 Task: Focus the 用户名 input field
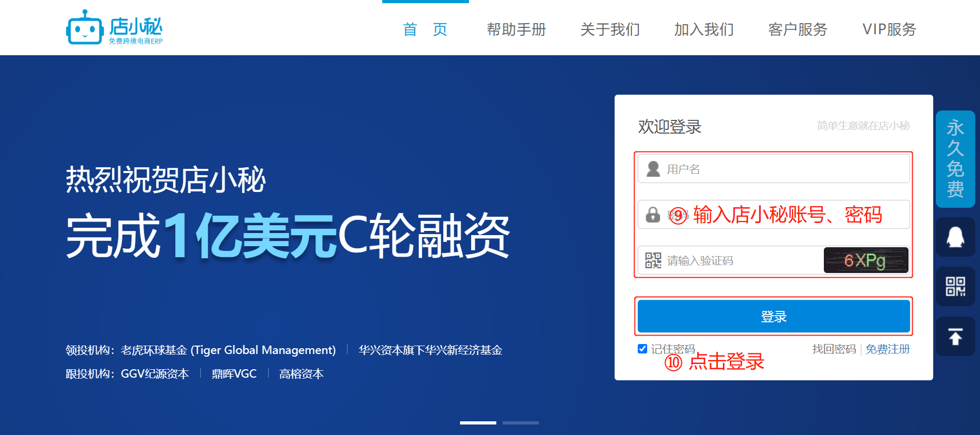(x=773, y=169)
